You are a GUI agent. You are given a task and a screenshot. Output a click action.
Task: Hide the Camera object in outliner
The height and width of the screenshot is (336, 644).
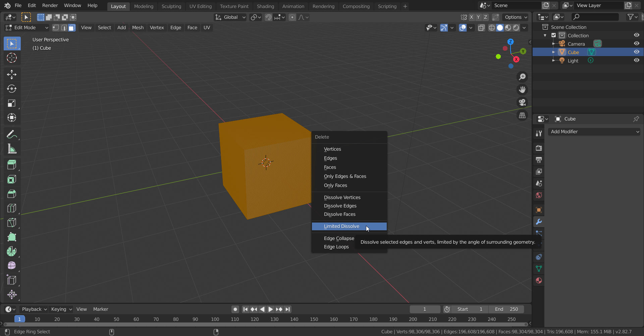click(636, 44)
